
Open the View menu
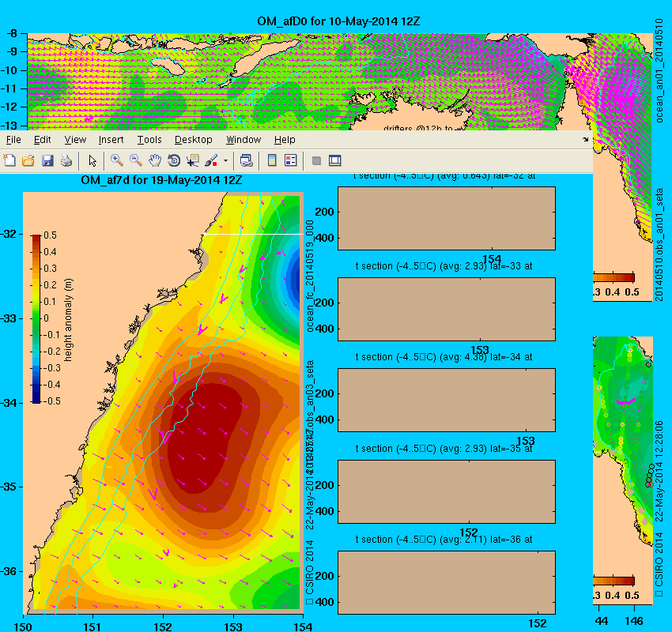coord(75,140)
